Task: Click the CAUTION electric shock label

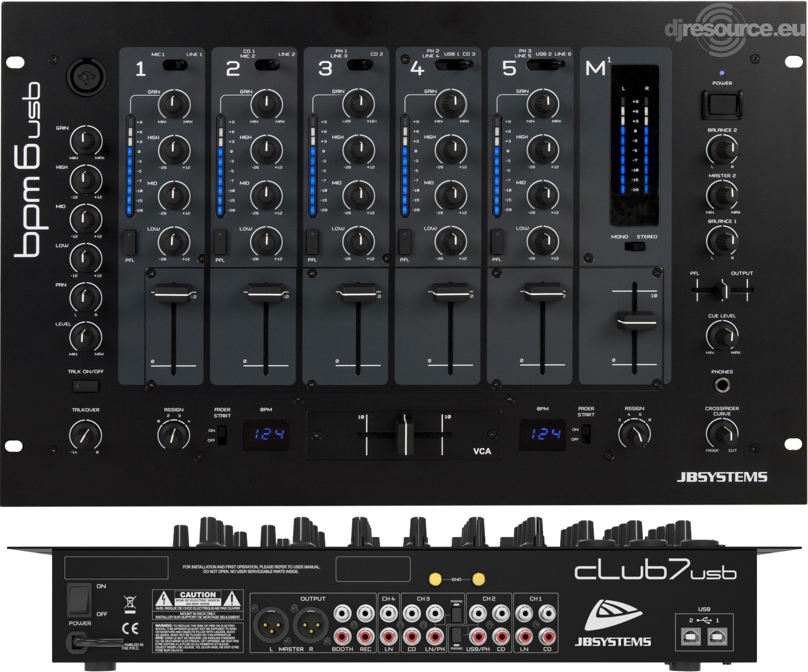Action: (198, 604)
